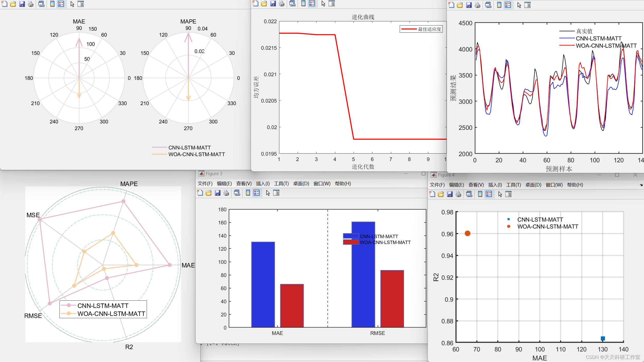Save icon in evolution curve window toolbar
This screenshot has height=362, width=644.
point(273,3)
